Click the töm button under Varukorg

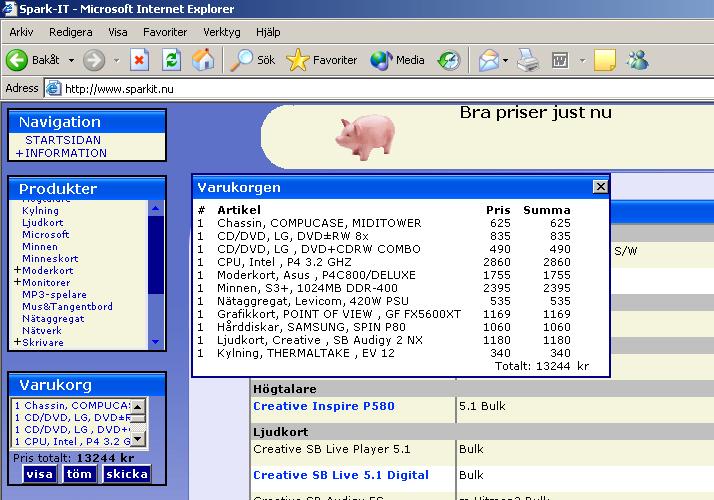79,474
